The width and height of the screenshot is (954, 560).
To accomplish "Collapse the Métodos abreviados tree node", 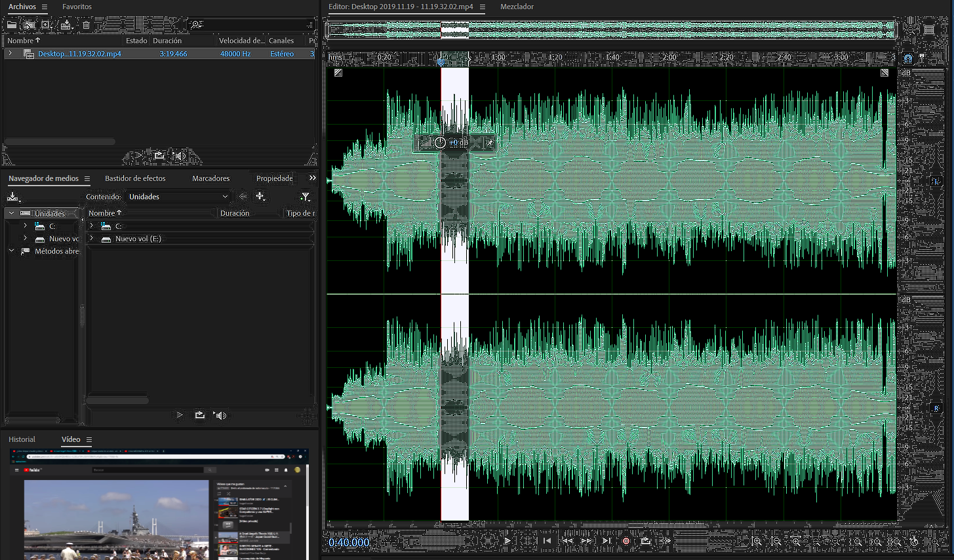I will 12,251.
